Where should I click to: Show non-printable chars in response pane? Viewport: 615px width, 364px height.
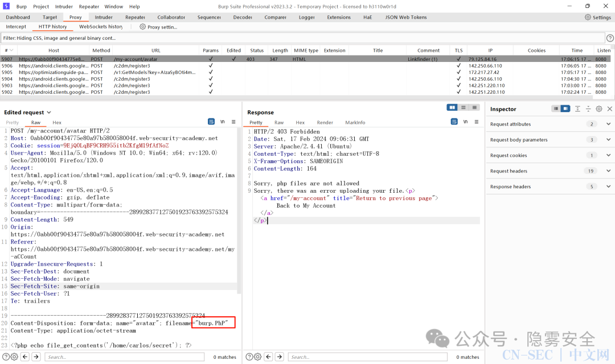pyautogui.click(x=465, y=122)
